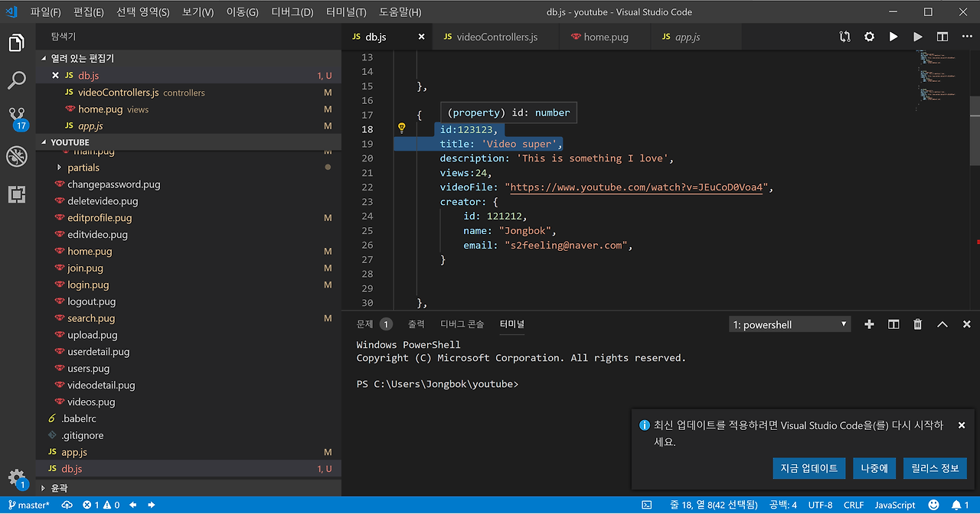The height and width of the screenshot is (514, 980).
Task: Click the 지금 업데이트 button
Action: coord(809,468)
